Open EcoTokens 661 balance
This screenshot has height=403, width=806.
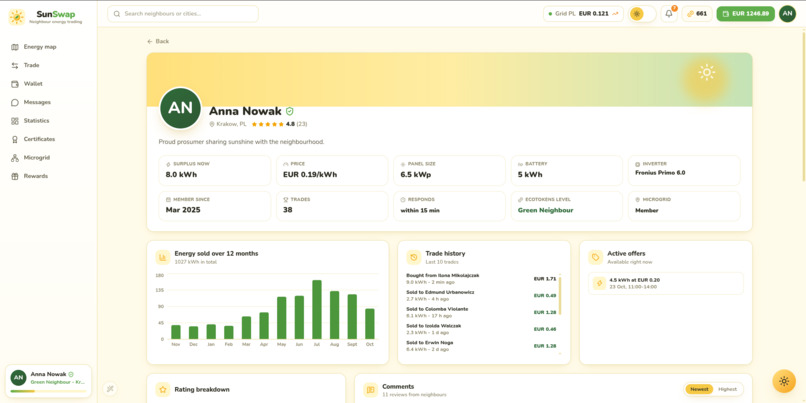point(697,14)
